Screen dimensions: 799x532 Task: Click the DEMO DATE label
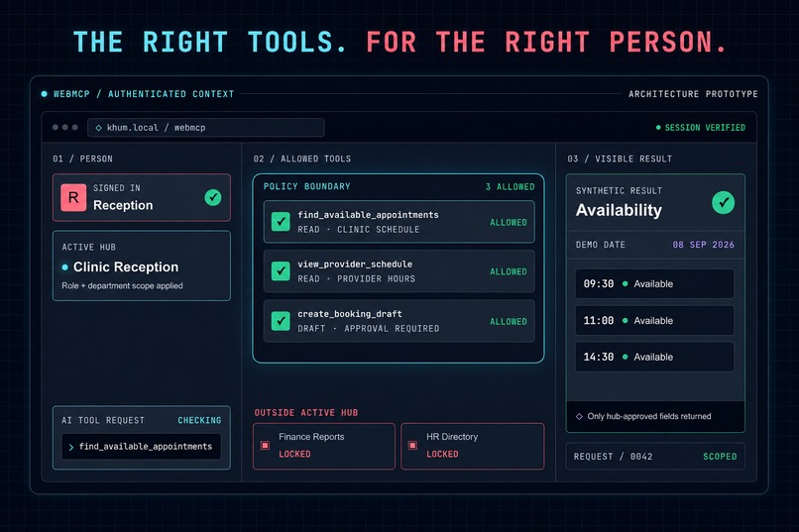pyautogui.click(x=601, y=245)
